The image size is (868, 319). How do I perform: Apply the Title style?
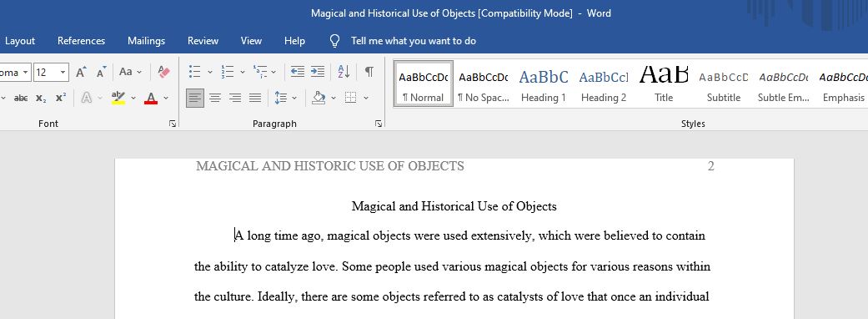point(664,84)
